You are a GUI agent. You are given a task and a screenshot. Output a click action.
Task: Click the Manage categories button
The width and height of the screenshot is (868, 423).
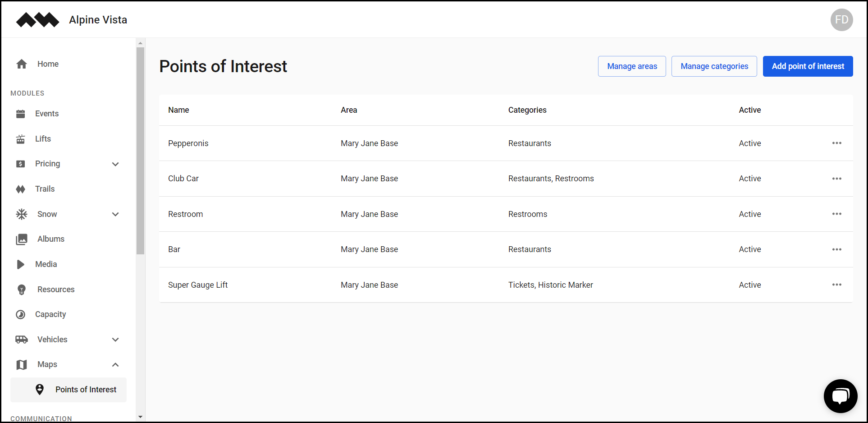[x=714, y=66]
